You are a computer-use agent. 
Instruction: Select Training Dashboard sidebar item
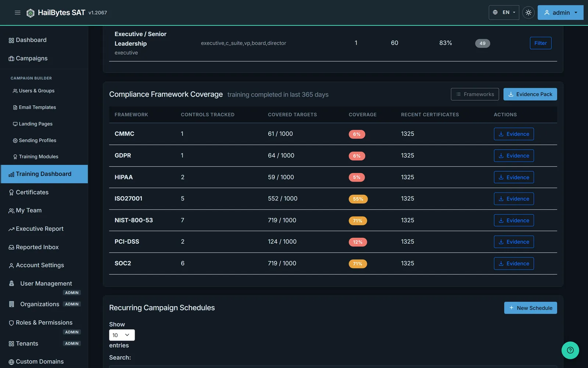44,174
